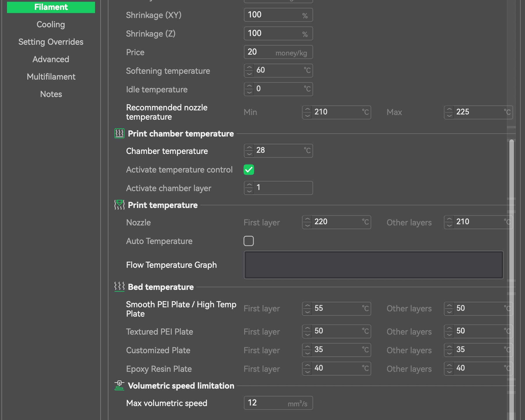This screenshot has height=420, width=525.
Task: Decrease Softening temperature with down arrow
Action: (249, 74)
